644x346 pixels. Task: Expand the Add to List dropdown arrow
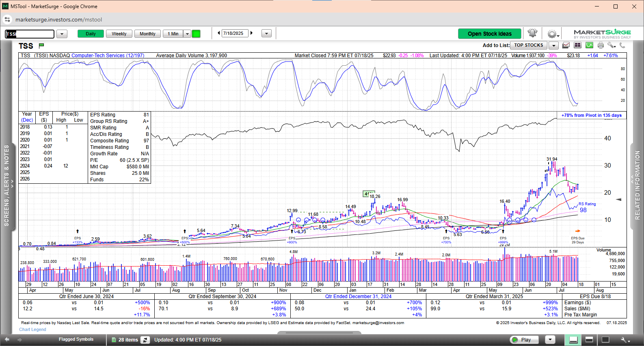tap(554, 45)
